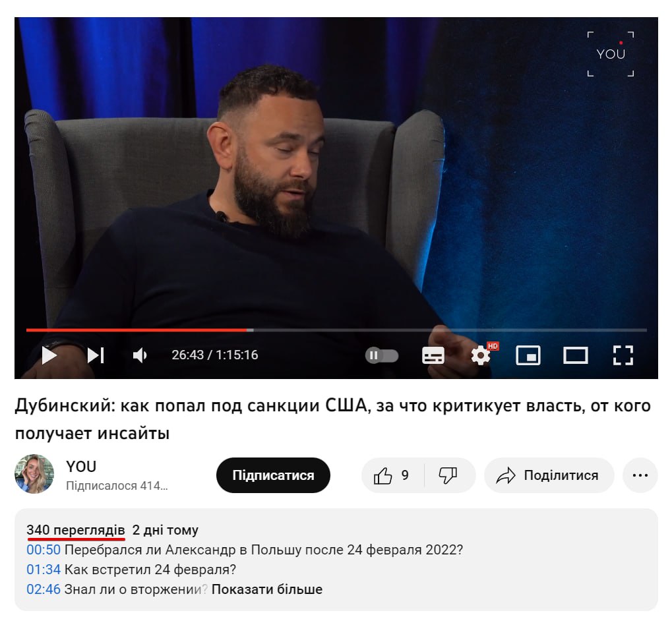Screen dimensions: 672x619
Task: Dislike the video with thumbs down
Action: (448, 475)
